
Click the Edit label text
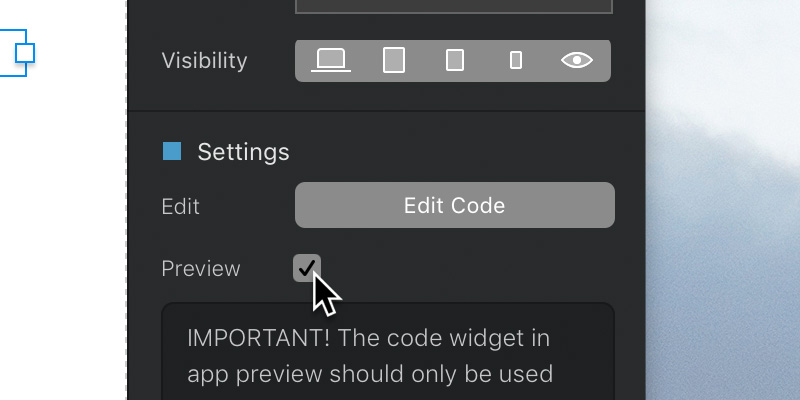pos(181,207)
